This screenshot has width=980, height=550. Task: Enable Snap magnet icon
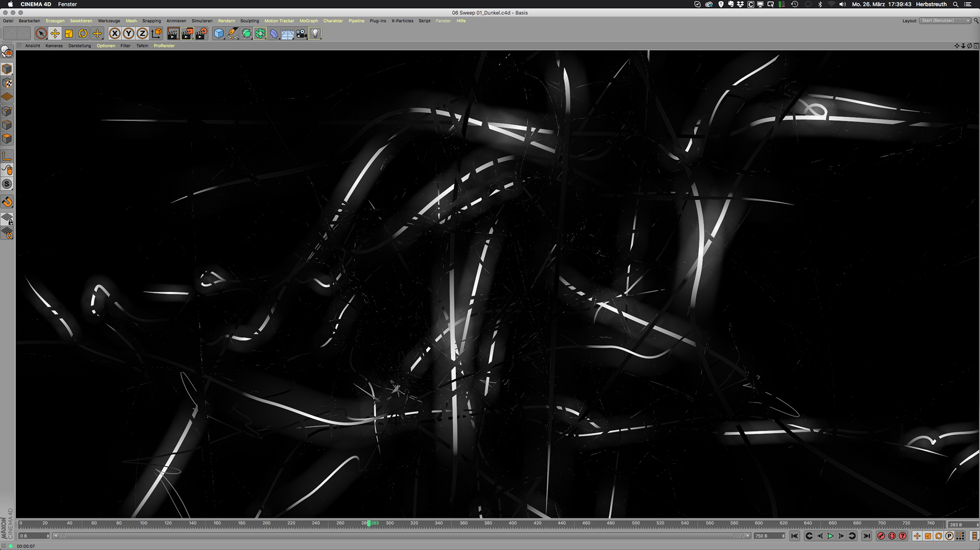7,202
